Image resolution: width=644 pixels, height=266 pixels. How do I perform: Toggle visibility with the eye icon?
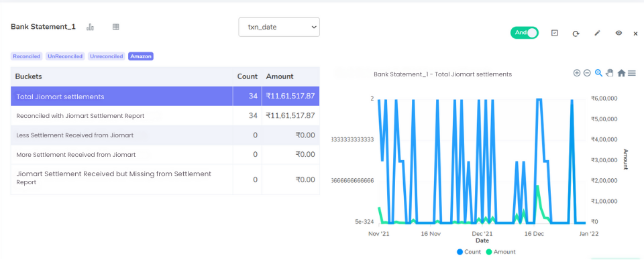619,33
